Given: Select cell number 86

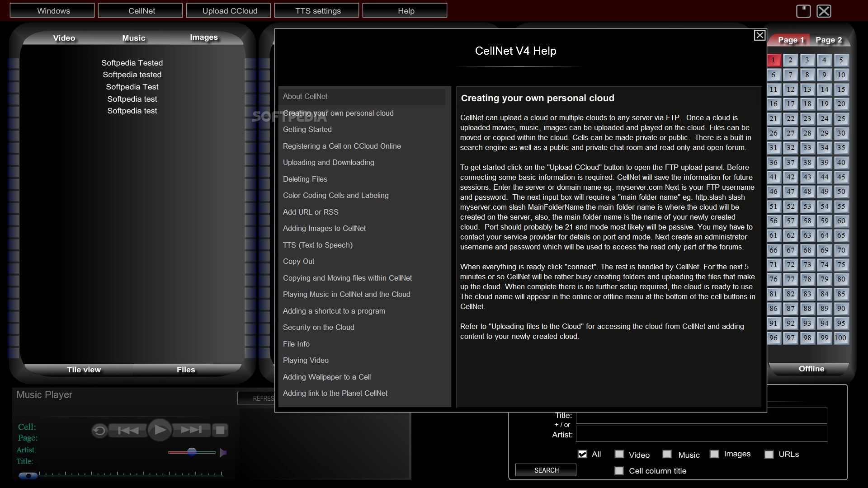Looking at the screenshot, I should pyautogui.click(x=774, y=309).
